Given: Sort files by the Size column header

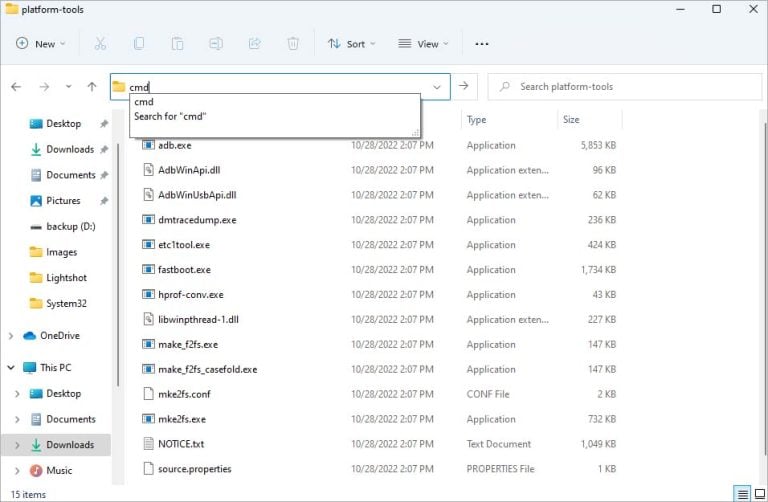Looking at the screenshot, I should (571, 120).
